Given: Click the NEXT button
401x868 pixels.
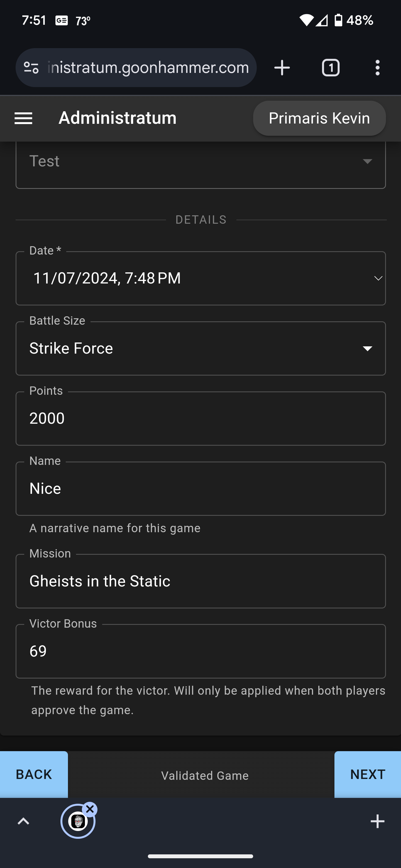Looking at the screenshot, I should click(x=368, y=775).
